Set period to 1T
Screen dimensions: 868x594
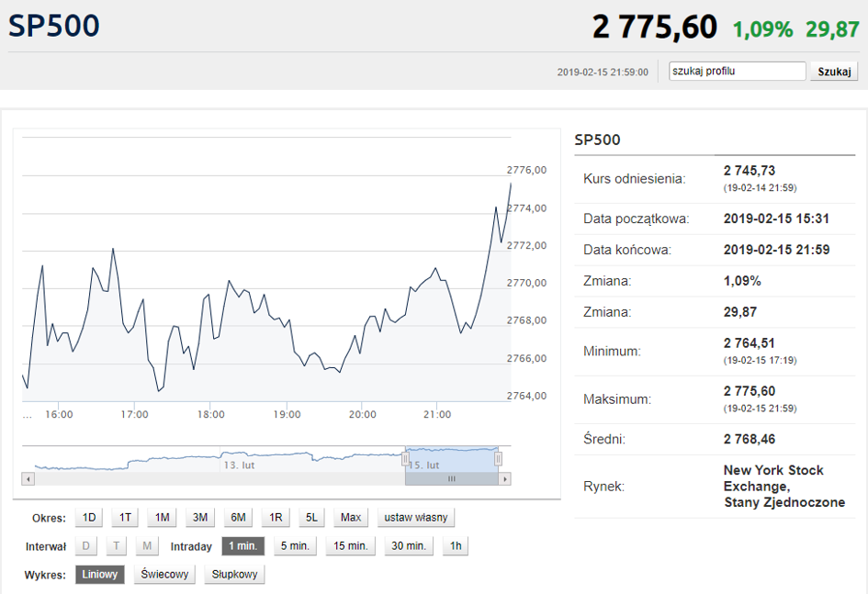click(x=125, y=518)
